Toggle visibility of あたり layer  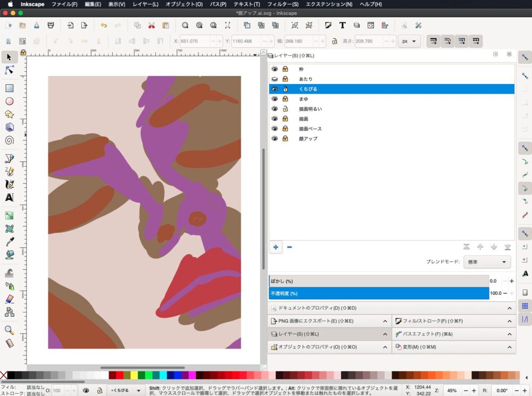point(275,79)
